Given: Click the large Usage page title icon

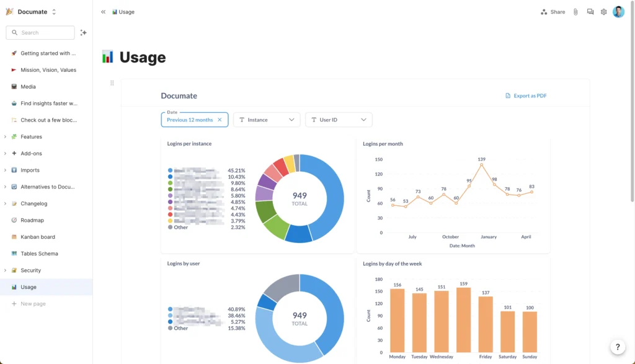Looking at the screenshot, I should click(x=107, y=56).
